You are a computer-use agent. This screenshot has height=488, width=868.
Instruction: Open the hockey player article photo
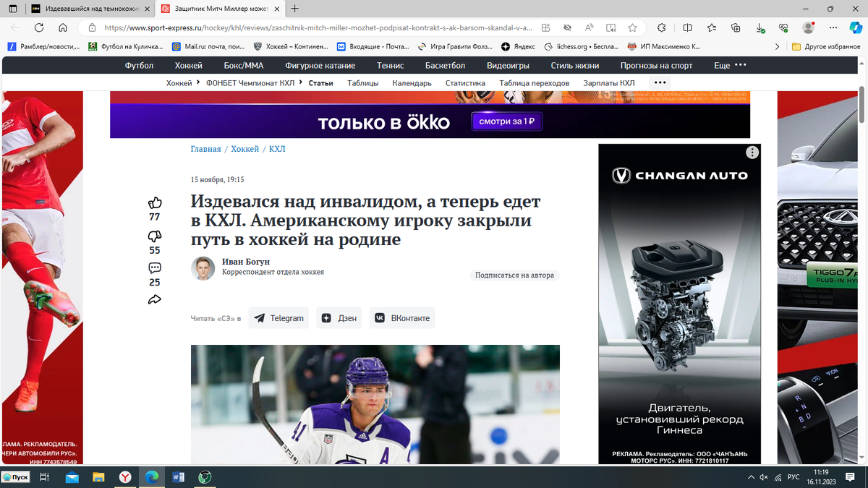(x=375, y=404)
